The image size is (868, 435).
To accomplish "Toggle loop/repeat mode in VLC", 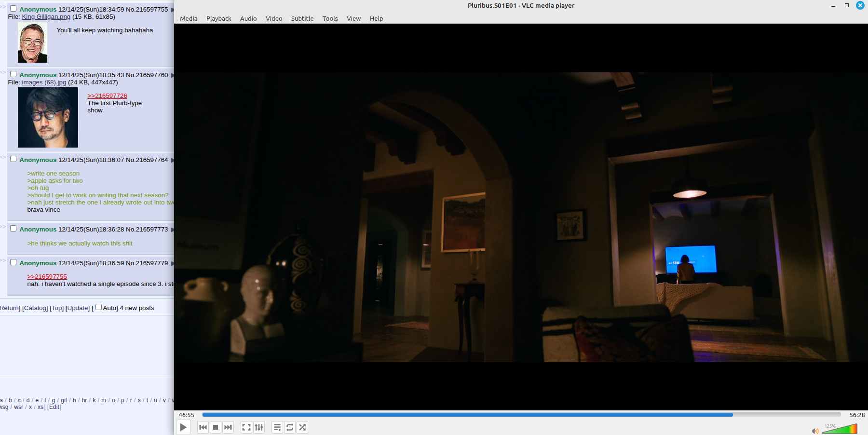I will (290, 427).
